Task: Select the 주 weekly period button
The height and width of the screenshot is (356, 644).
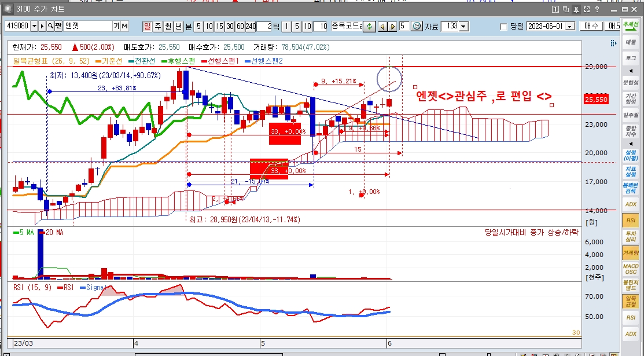Action: (x=158, y=26)
